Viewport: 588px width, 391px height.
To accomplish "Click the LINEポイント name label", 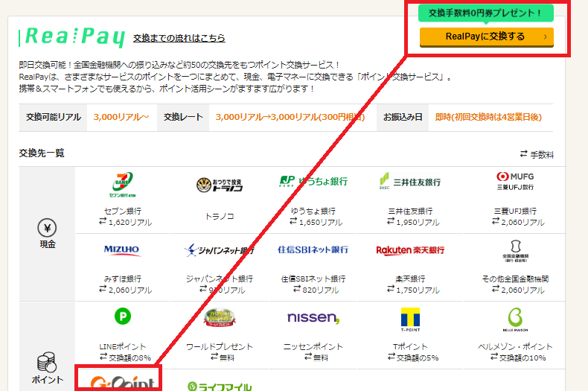I will point(123,346).
